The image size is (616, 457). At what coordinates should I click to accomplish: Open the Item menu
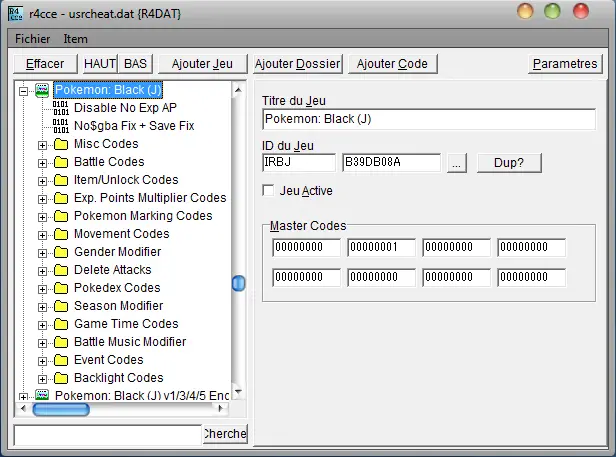click(75, 39)
